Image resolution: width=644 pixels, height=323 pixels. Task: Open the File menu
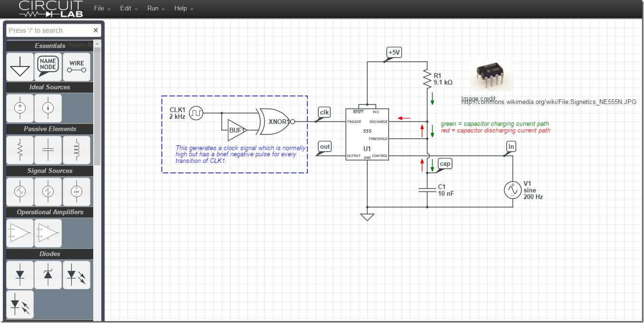[x=102, y=9]
